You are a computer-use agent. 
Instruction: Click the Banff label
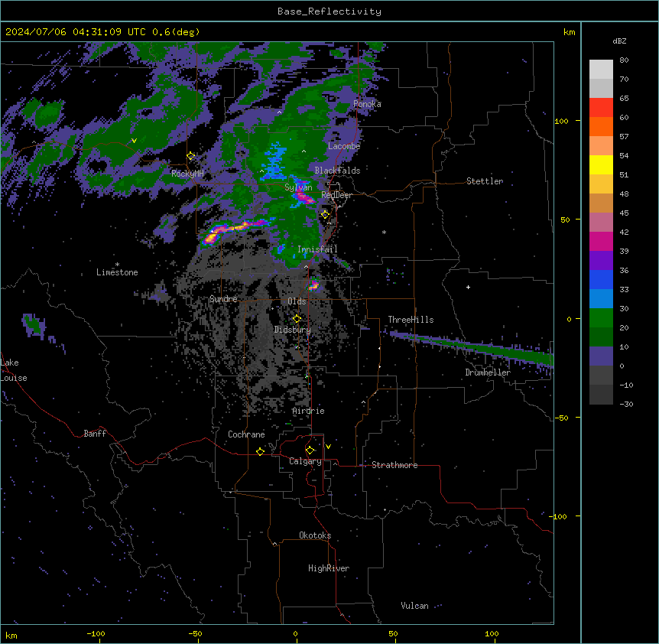[x=95, y=434]
